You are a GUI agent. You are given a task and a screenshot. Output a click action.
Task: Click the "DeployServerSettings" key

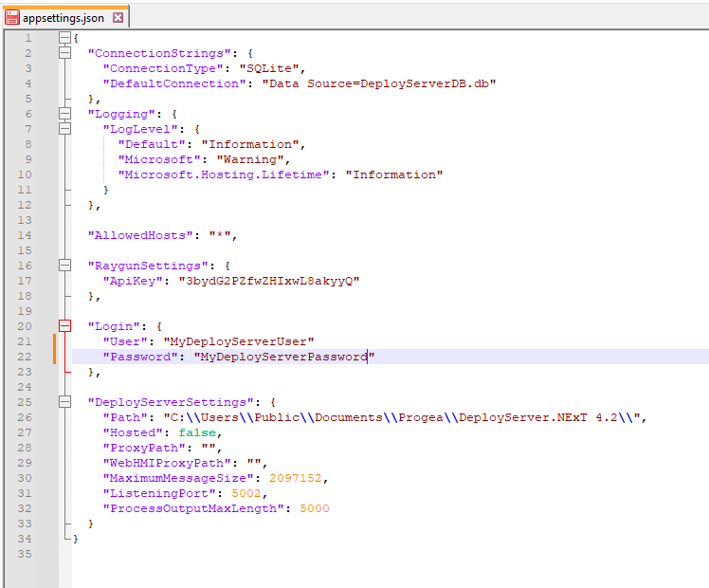coord(171,402)
